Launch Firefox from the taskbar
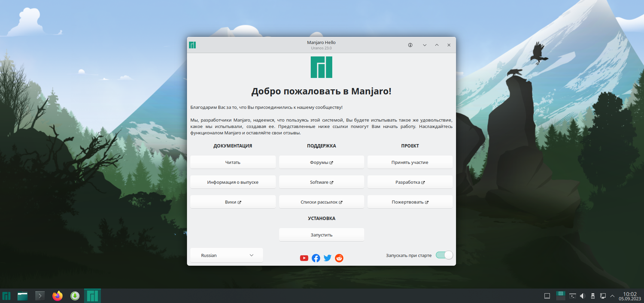Viewport: 644px width, 303px height. pyautogui.click(x=58, y=296)
